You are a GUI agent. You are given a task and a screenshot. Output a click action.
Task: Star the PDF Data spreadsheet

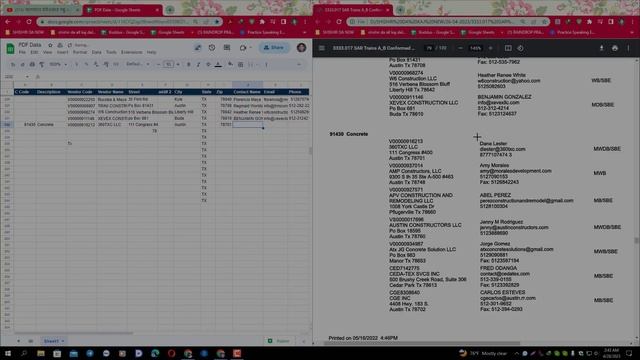50,45
